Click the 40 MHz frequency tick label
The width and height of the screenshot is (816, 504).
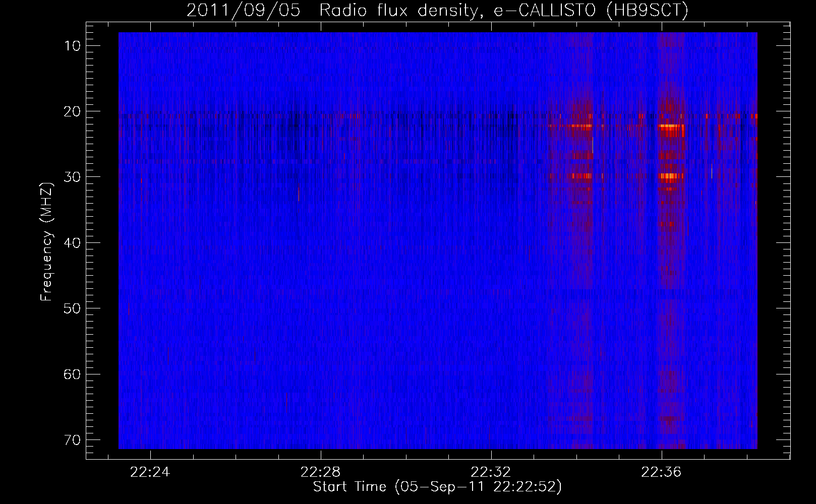pos(72,243)
